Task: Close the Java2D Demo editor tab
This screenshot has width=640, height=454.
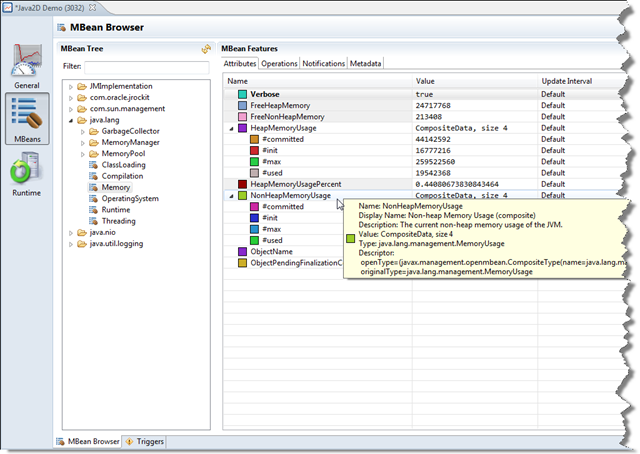Action: pyautogui.click(x=93, y=8)
